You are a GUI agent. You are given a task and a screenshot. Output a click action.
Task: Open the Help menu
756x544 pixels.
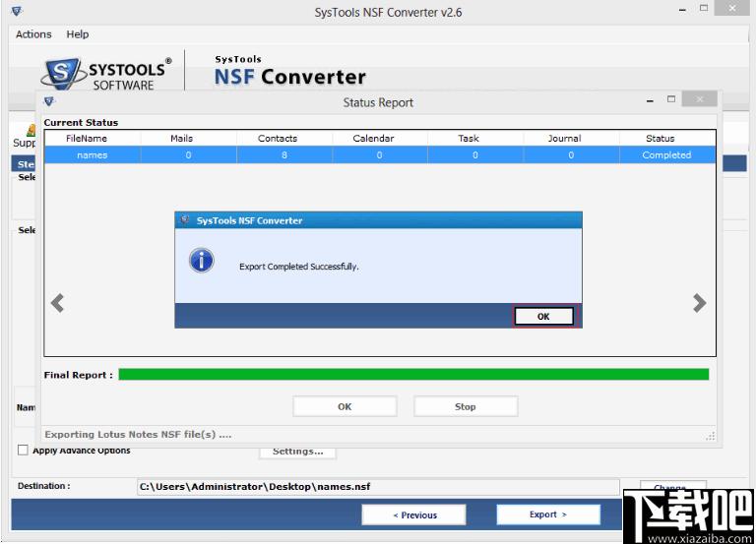coord(78,34)
